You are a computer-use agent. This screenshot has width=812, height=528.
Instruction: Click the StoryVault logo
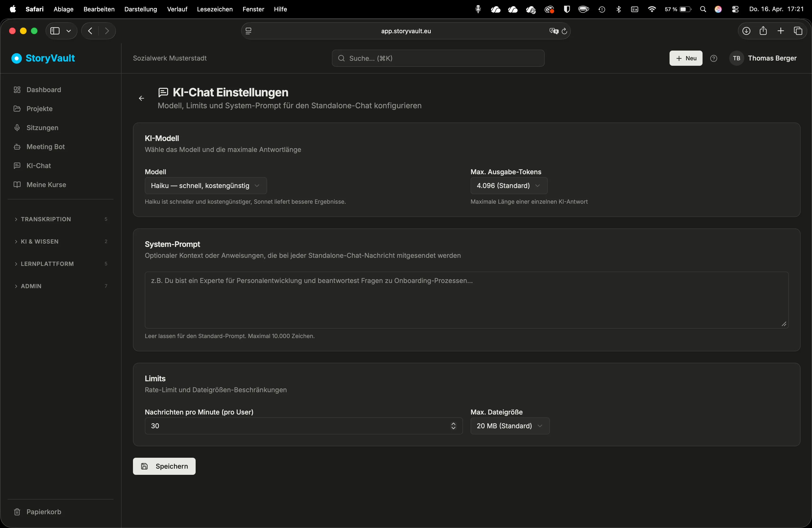tap(43, 58)
